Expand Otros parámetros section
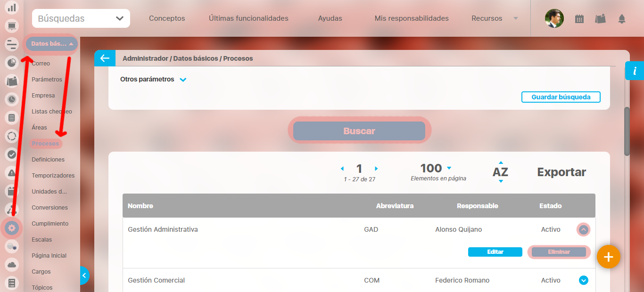The height and width of the screenshot is (292, 644). tap(183, 80)
